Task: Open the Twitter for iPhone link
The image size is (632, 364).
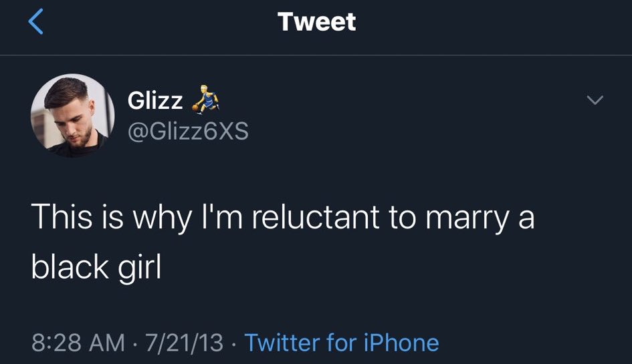Action: point(341,343)
